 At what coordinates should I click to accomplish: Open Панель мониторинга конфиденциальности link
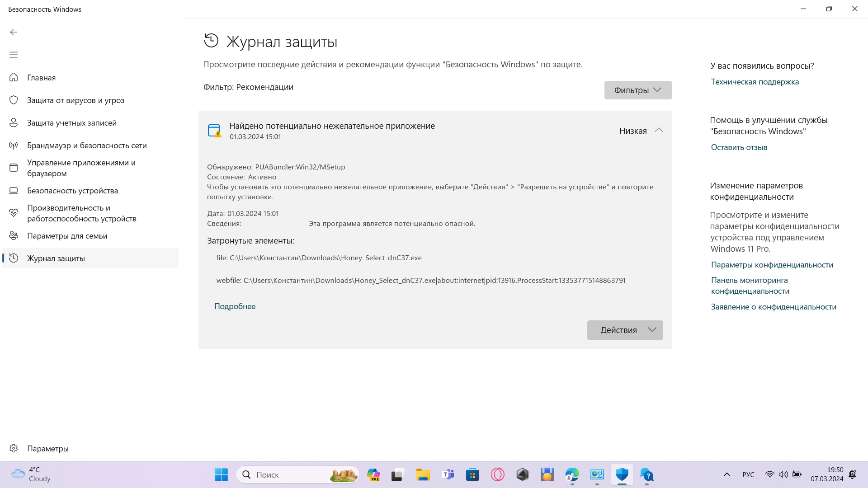[x=750, y=286]
